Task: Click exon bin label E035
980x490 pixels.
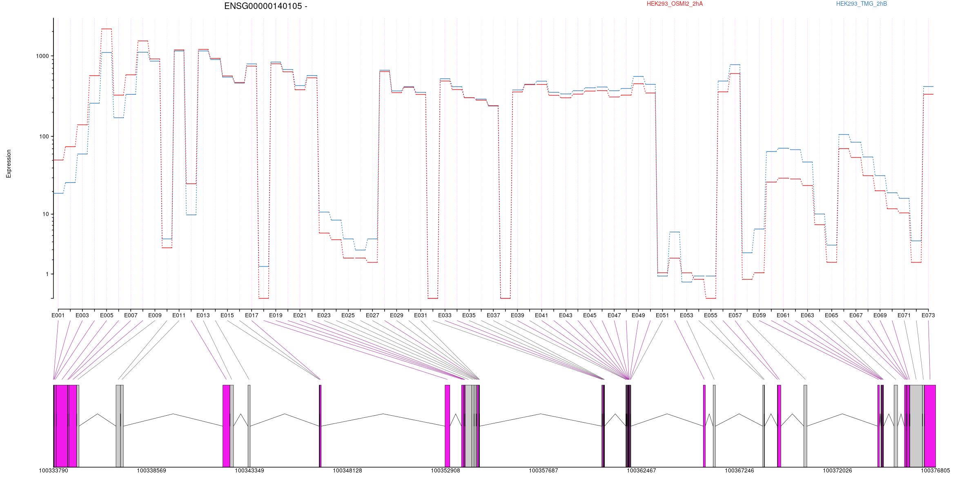Action: [469, 315]
